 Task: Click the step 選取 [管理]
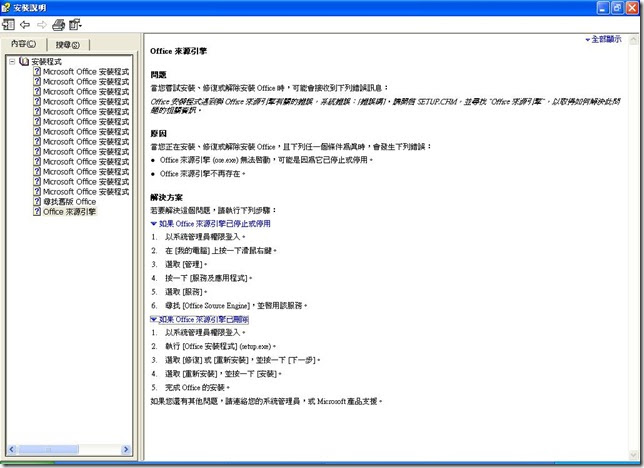[186, 264]
